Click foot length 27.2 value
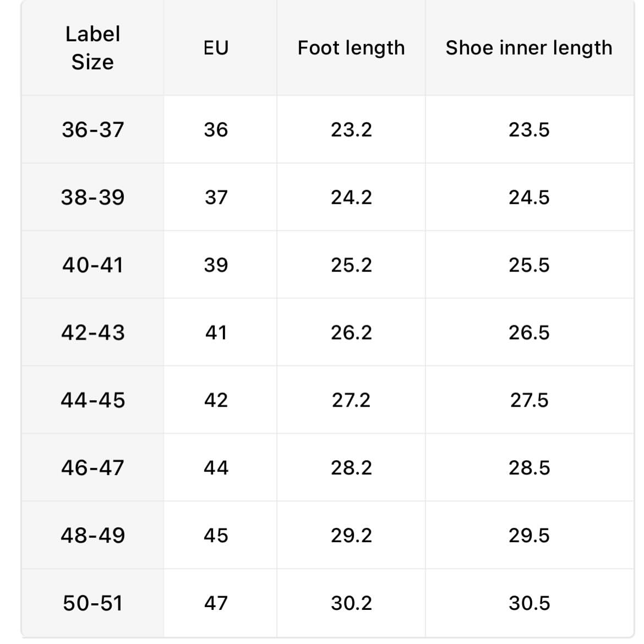The image size is (644, 644). (x=351, y=400)
